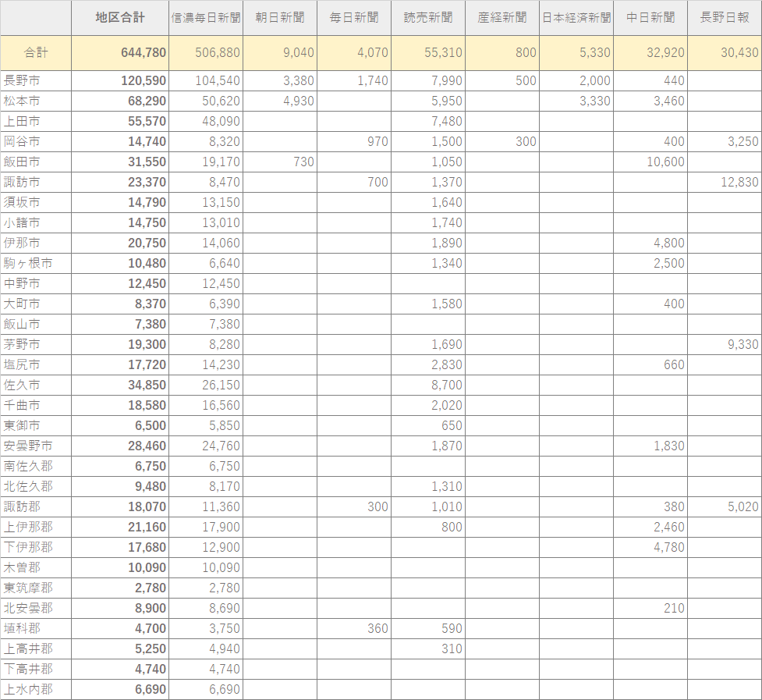Image resolution: width=762 pixels, height=700 pixels.
Task: Select 松本市 日本経済新聞 cell 3,330
Action: (x=576, y=101)
